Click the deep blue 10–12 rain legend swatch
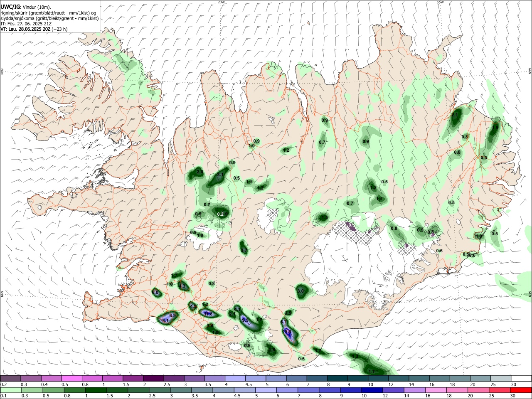The image size is (532, 399). [x=372, y=390]
